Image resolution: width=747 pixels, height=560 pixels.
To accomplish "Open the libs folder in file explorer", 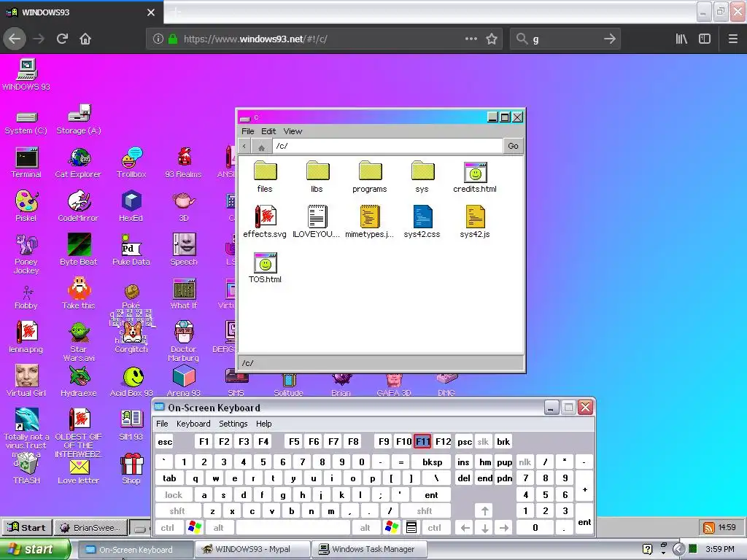I will (317, 176).
